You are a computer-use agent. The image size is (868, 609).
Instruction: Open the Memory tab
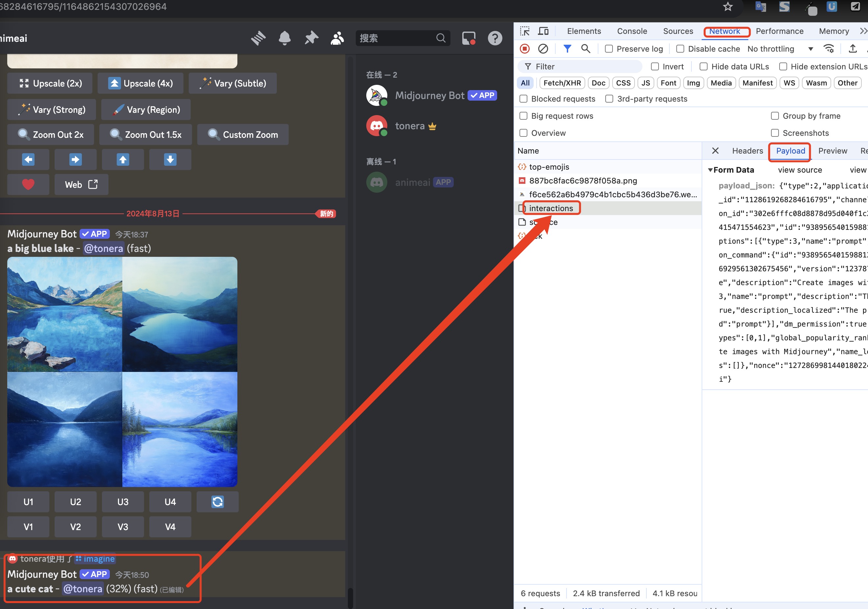tap(833, 31)
